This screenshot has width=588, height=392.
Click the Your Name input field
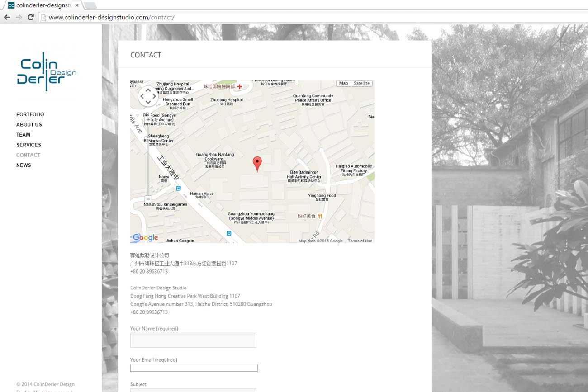[193, 340]
